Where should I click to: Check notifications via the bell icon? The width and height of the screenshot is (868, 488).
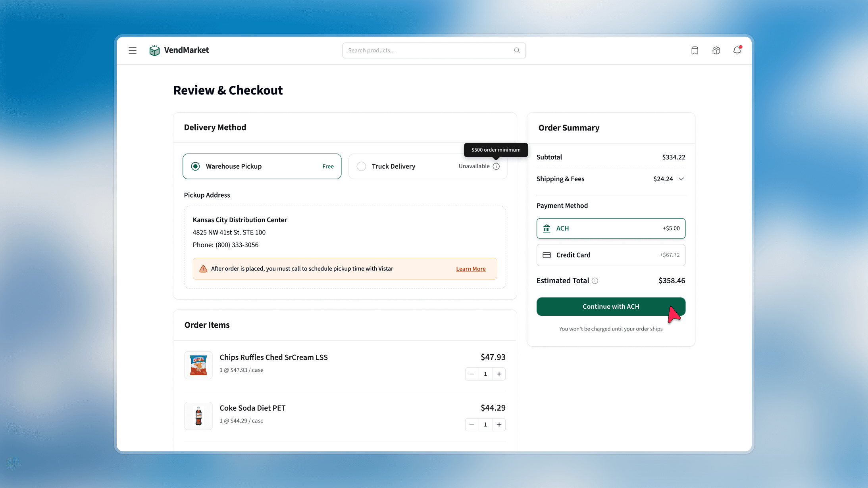(x=737, y=51)
